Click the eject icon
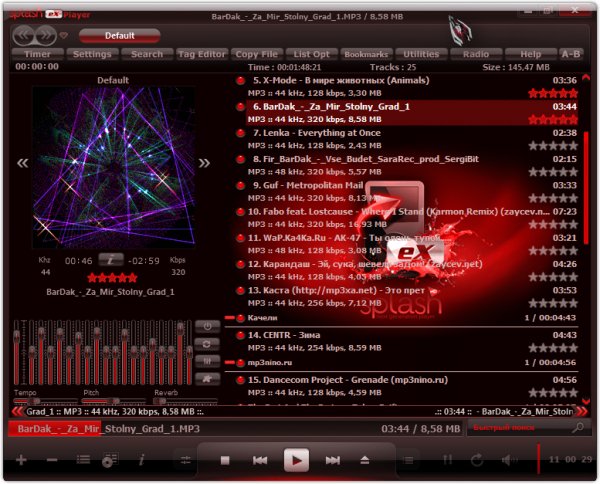Image resolution: width=600 pixels, height=484 pixels. click(x=365, y=460)
